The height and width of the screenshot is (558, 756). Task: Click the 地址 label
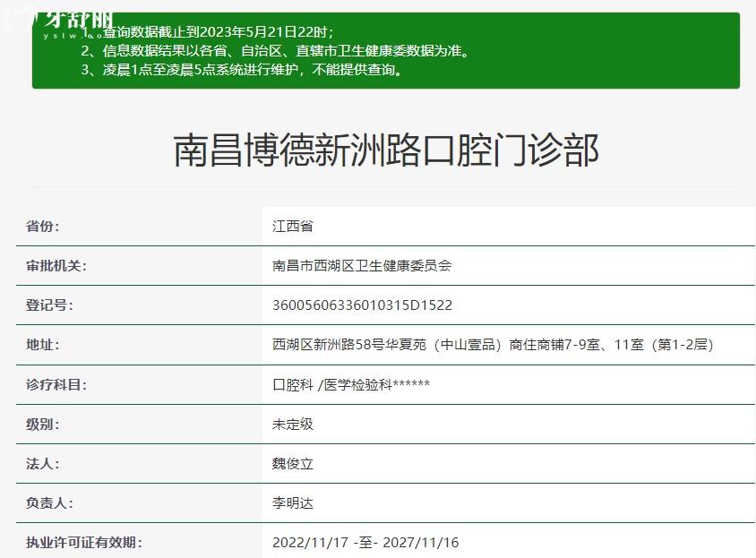tap(43, 345)
